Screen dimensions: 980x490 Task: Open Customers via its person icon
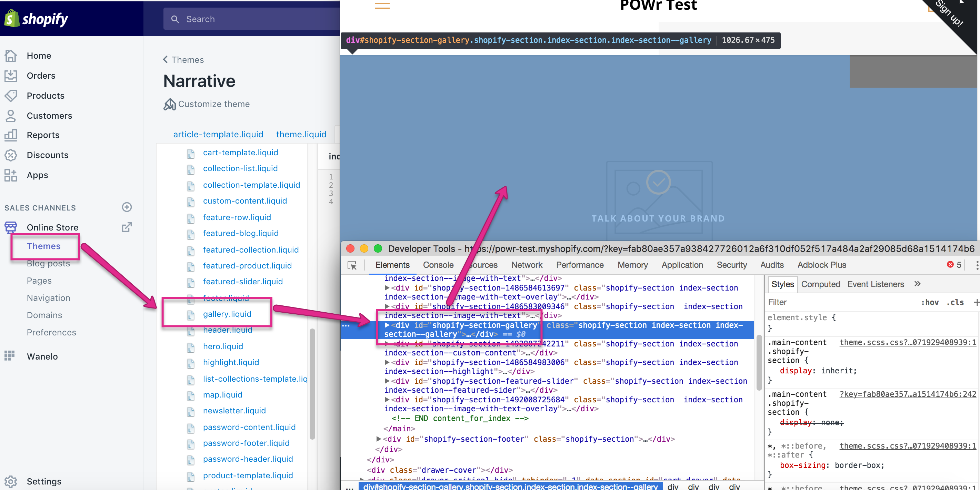11,116
